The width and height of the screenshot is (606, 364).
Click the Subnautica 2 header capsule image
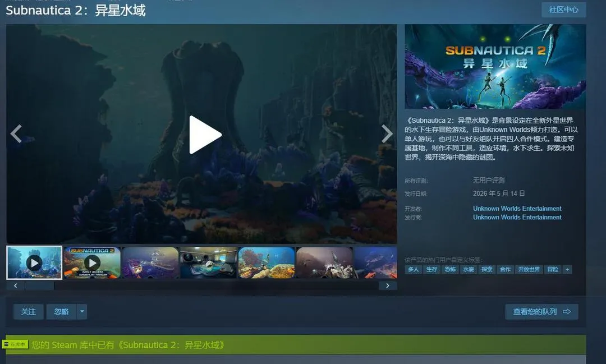tap(495, 67)
